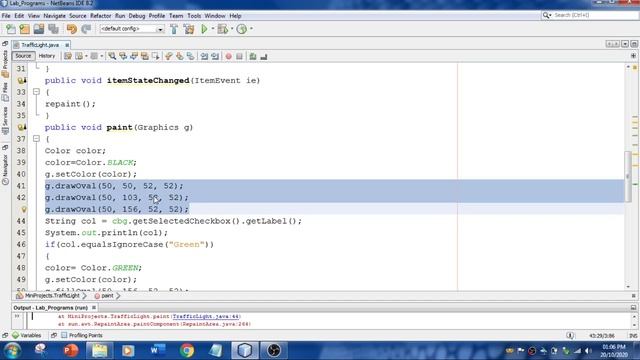Click Find Next Occurrence editor icon

134,56
